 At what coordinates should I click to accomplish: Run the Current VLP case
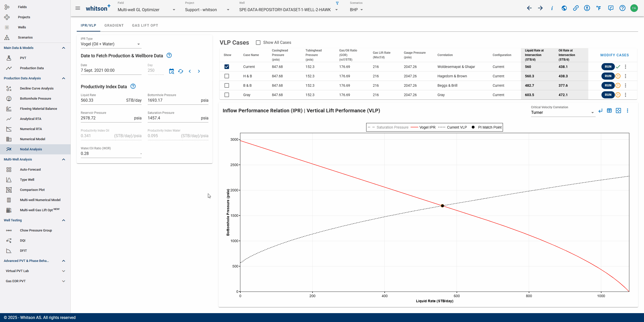[608, 67]
